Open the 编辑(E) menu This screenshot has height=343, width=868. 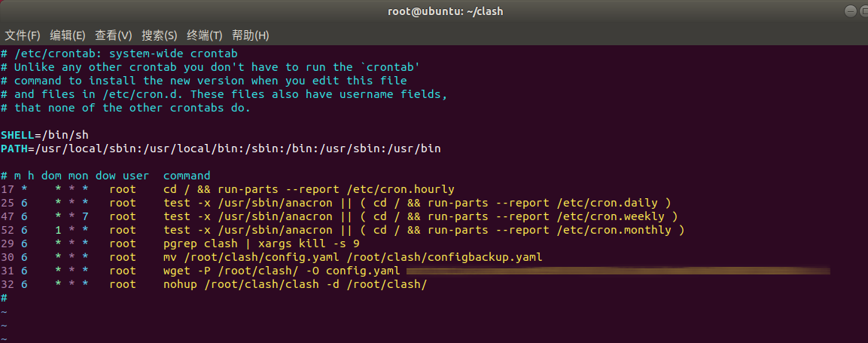(x=68, y=35)
